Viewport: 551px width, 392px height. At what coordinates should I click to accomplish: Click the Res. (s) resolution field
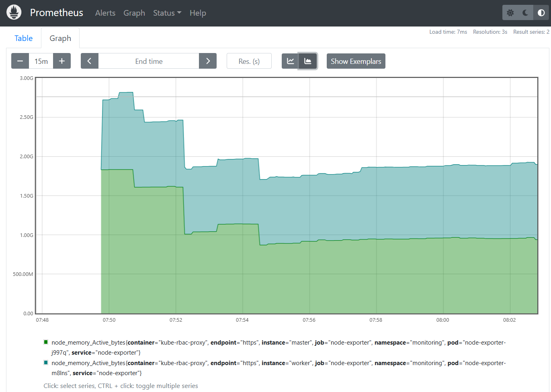(249, 61)
